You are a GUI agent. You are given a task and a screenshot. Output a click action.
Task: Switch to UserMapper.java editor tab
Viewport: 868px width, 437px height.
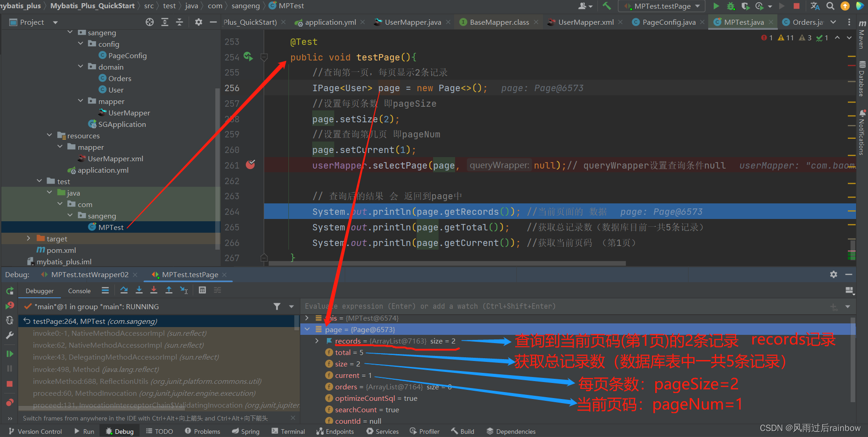[412, 22]
